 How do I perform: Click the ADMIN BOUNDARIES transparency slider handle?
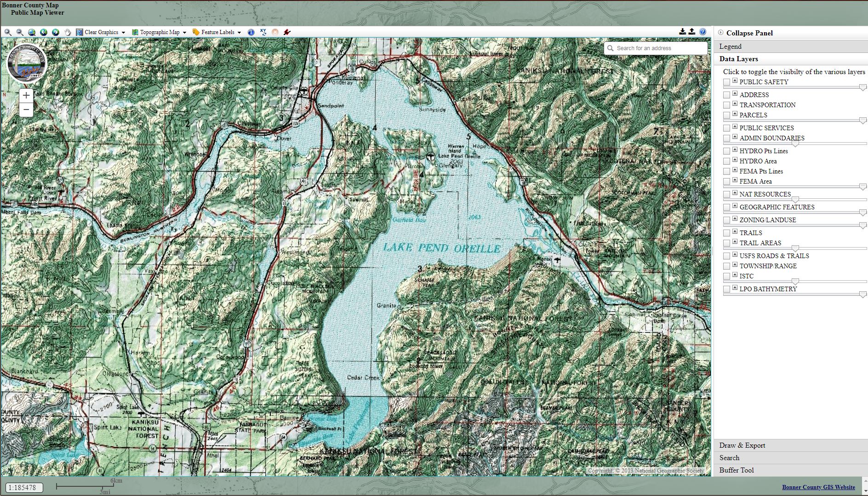pyautogui.click(x=795, y=144)
